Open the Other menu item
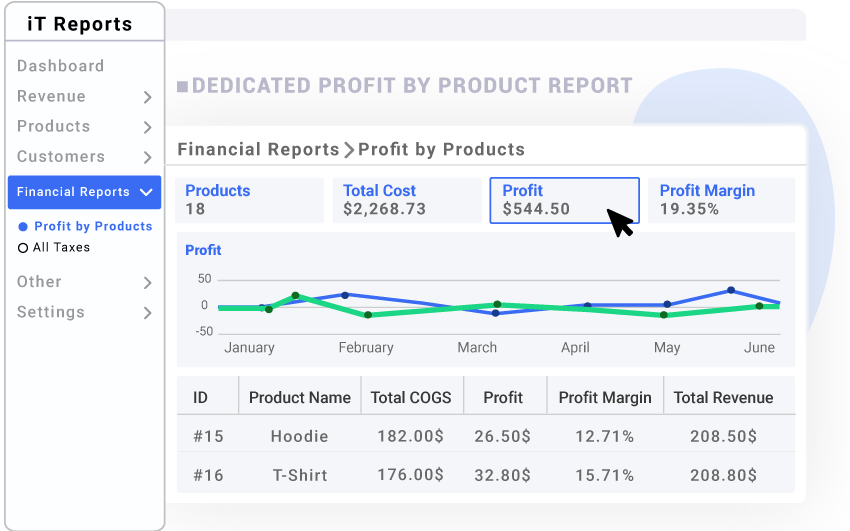The image size is (850, 531). click(39, 282)
